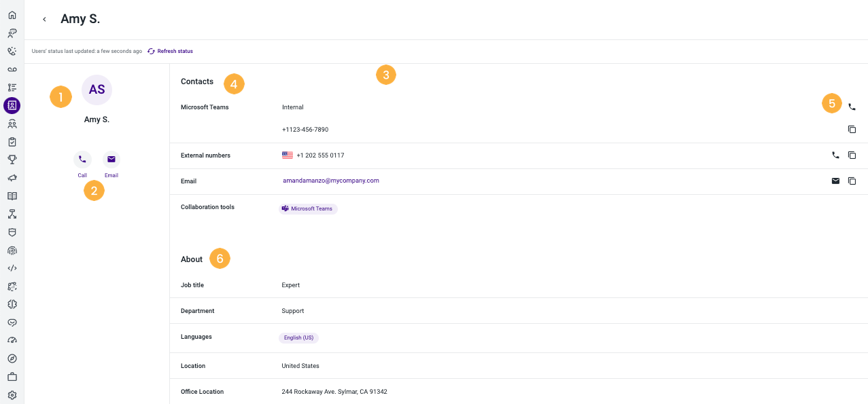Click the External numbers row label
Screen dimensions: 868x404
pos(205,155)
